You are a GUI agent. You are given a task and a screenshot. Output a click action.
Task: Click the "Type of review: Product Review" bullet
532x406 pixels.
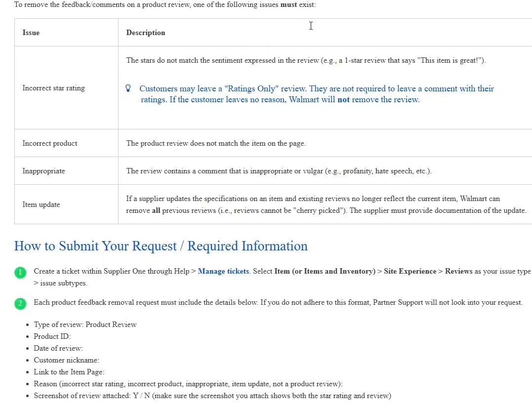tap(85, 325)
